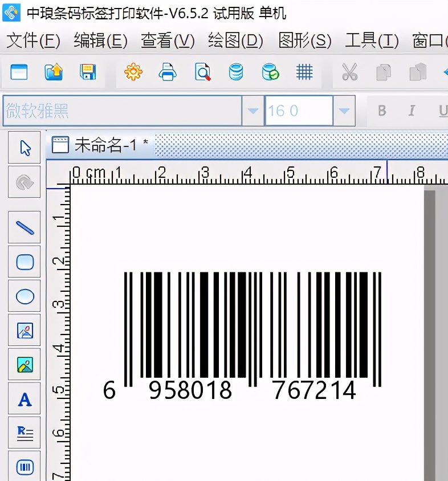The width and height of the screenshot is (448, 481).
Task: Click the 微软雅黑 font name field
Action: pyautogui.click(x=123, y=111)
